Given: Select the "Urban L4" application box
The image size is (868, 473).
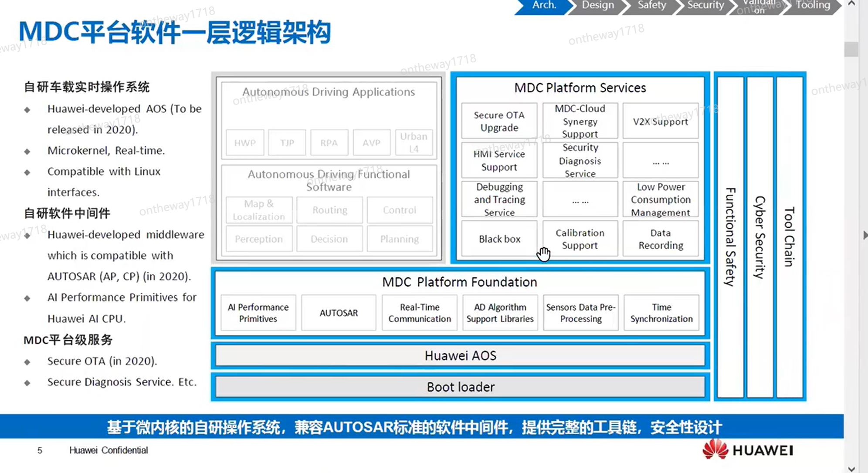Looking at the screenshot, I should coord(414,142).
